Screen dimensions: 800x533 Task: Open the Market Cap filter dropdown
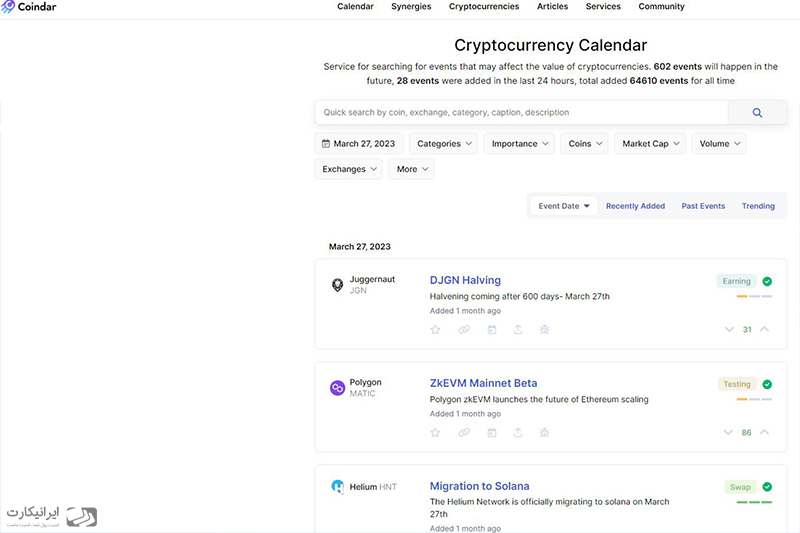(x=650, y=144)
